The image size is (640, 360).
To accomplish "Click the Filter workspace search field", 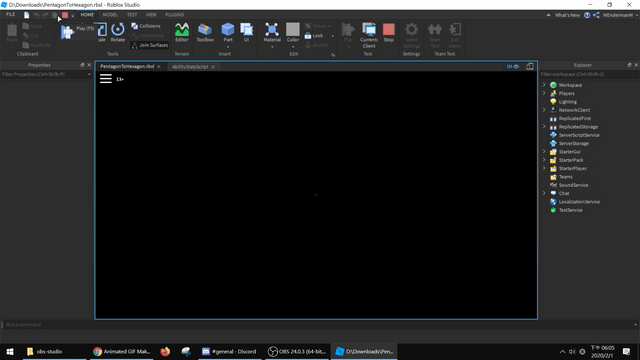I will pyautogui.click(x=589, y=74).
